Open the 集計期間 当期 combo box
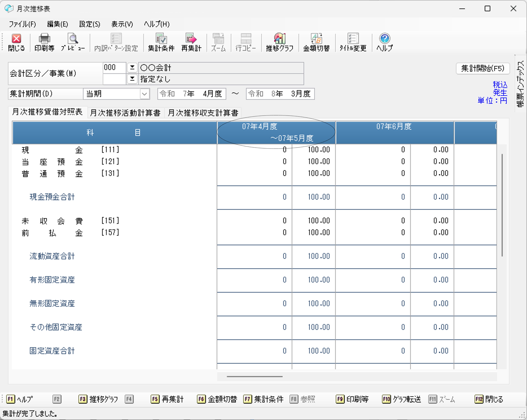Image resolution: width=527 pixels, height=420 pixels. tap(144, 94)
